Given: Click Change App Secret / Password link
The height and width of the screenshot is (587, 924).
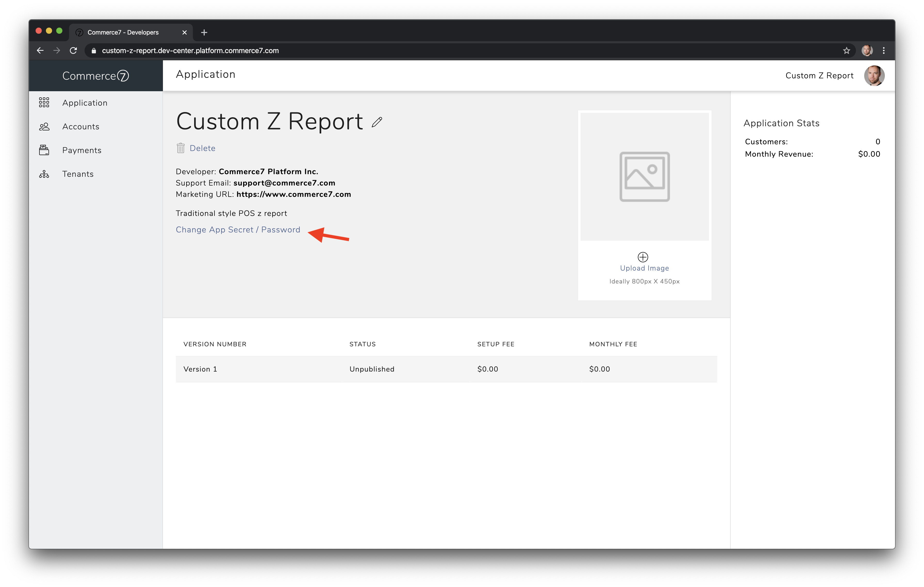Looking at the screenshot, I should [x=237, y=230].
